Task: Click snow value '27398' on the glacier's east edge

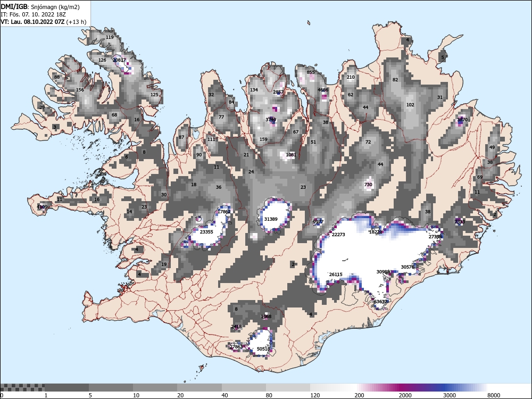Action: click(x=435, y=237)
